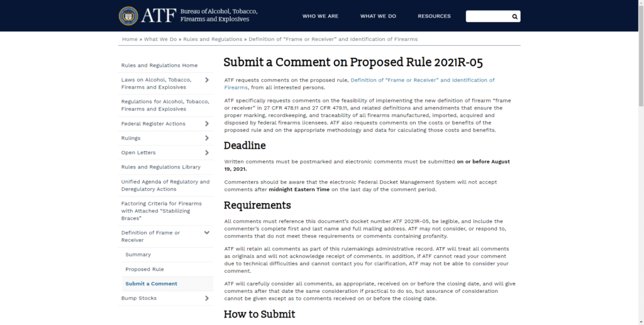Image resolution: width=644 pixels, height=325 pixels.
Task: Click the Deadline heading
Action: coord(245,146)
